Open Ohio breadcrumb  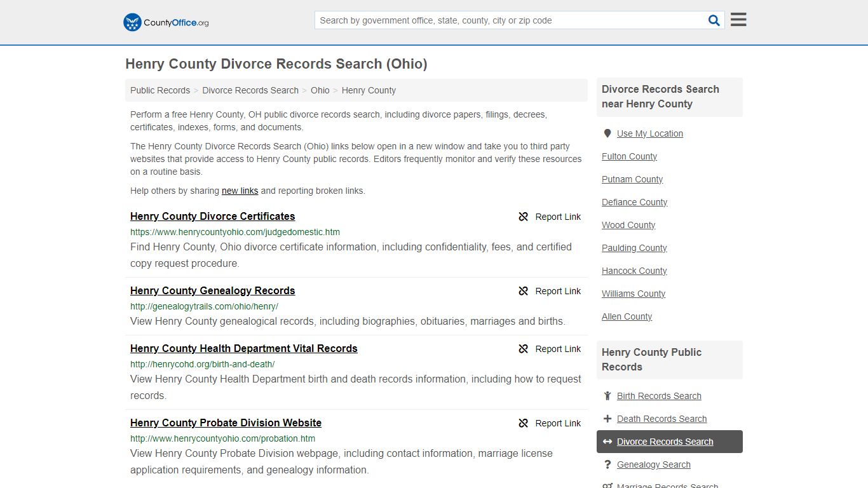tap(320, 90)
